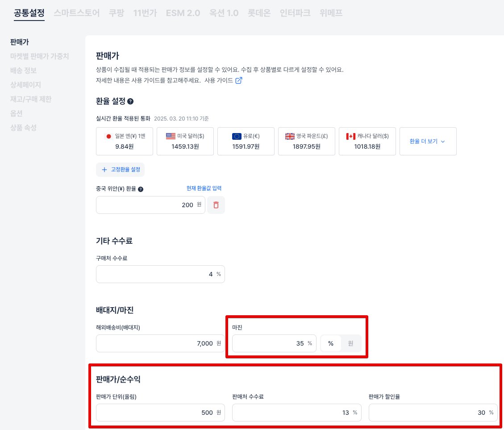This screenshot has height=430, width=504.
Task: Switch to the 옥션 1.0 tab
Action: pyautogui.click(x=224, y=13)
